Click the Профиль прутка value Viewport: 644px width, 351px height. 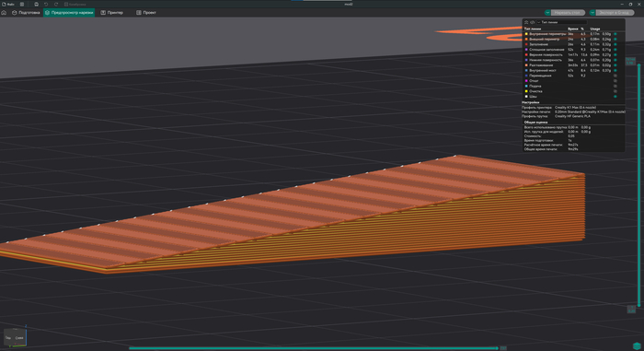pyautogui.click(x=572, y=116)
